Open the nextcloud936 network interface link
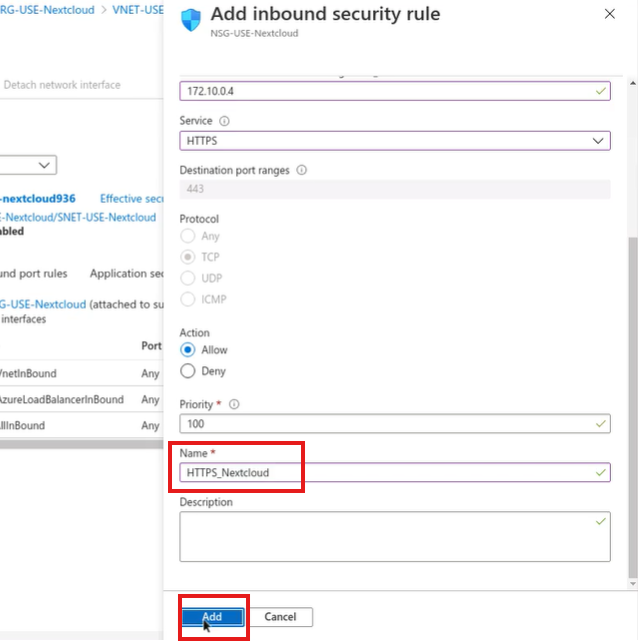The image size is (638, 642). 38,199
